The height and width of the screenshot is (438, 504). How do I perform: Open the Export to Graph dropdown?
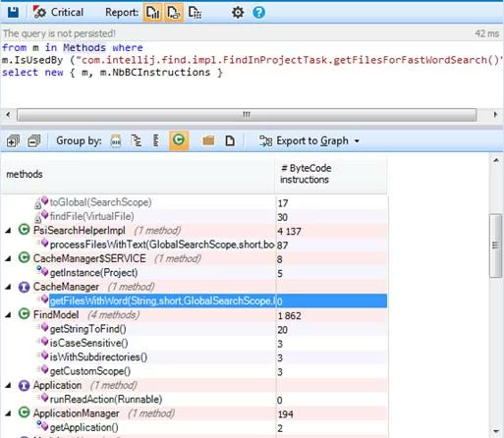(309, 141)
